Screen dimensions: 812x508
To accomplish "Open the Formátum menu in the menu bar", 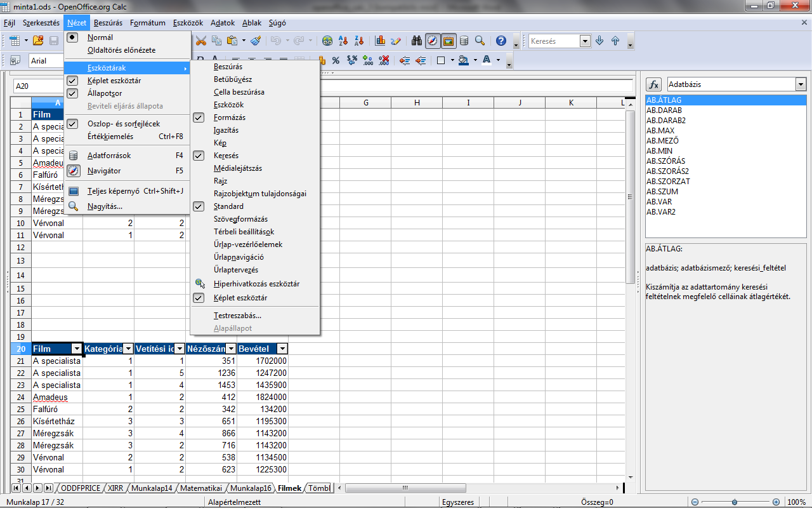I will pyautogui.click(x=148, y=23).
